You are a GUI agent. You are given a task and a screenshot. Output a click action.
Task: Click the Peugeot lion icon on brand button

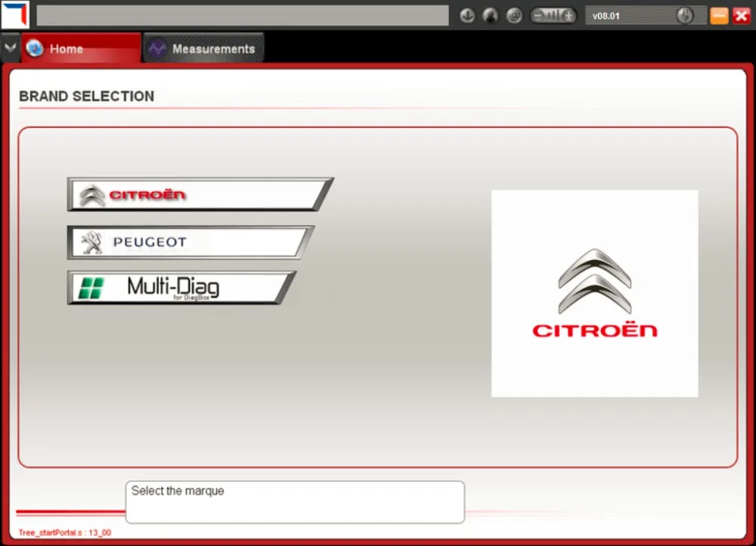[x=91, y=242]
